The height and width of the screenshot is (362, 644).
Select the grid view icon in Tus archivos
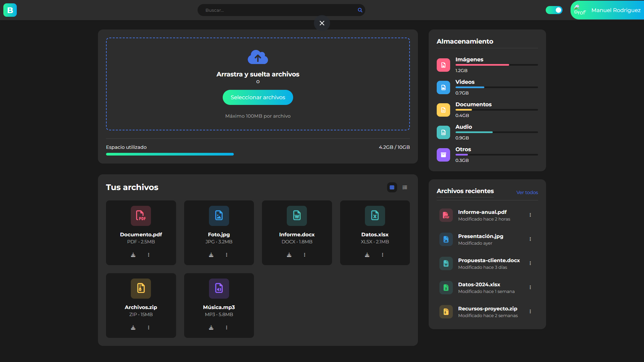tap(392, 187)
